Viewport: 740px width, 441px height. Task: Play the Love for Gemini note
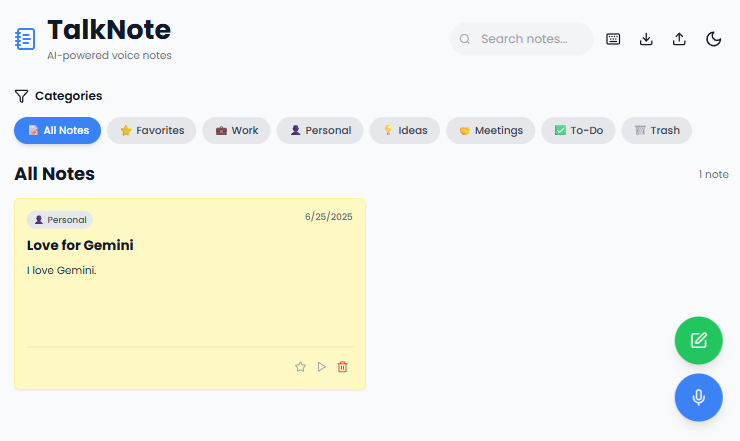[x=321, y=367]
